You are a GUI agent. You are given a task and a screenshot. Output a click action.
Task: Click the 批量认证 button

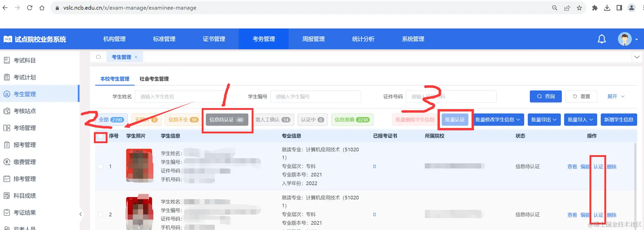tap(455, 120)
